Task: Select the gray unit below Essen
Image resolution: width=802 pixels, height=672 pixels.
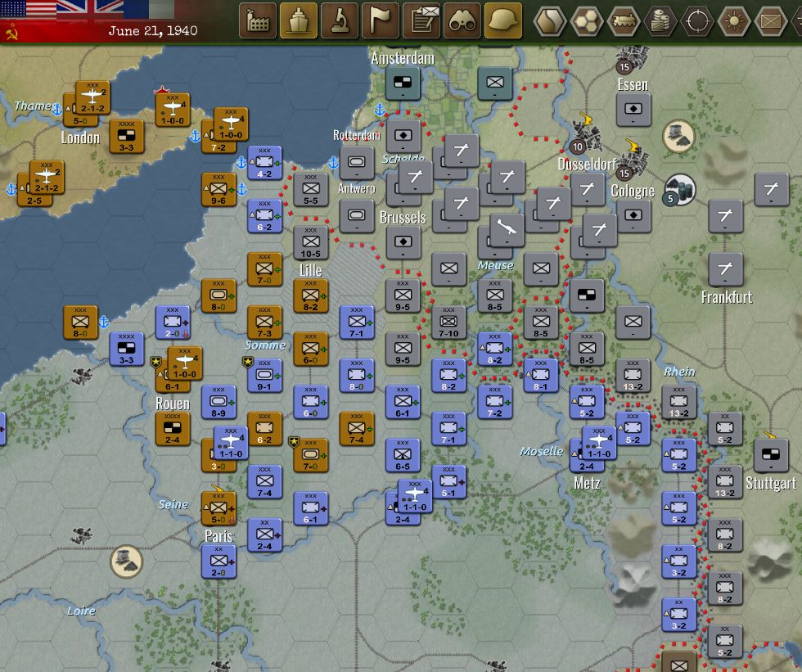Action: pyautogui.click(x=633, y=110)
